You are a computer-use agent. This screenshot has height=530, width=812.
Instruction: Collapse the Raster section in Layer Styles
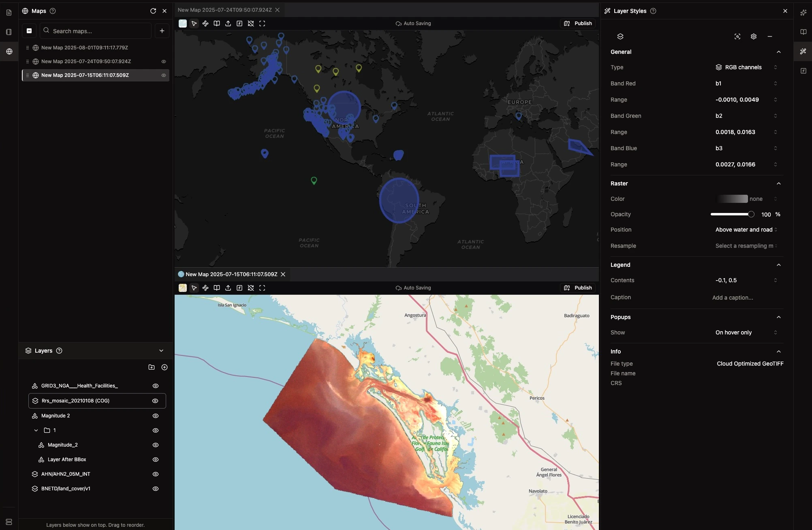(x=778, y=183)
